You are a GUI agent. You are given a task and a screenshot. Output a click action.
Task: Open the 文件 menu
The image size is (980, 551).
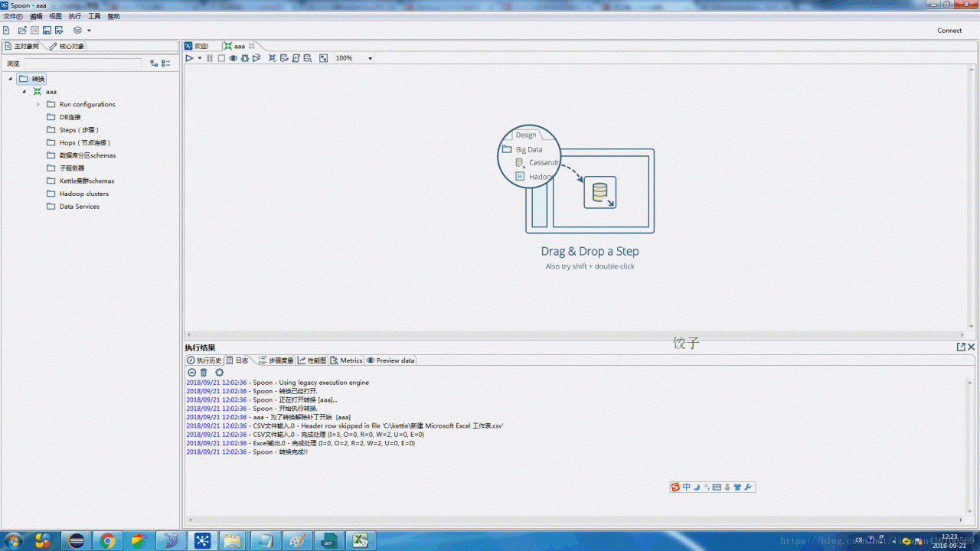(x=13, y=16)
